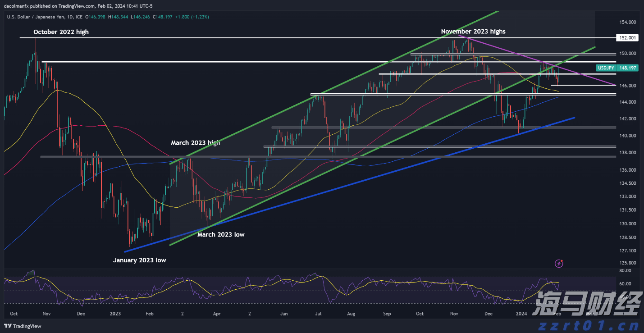Select the "November 2023 highs" annotation
This screenshot has width=644, height=333.
[x=473, y=32]
